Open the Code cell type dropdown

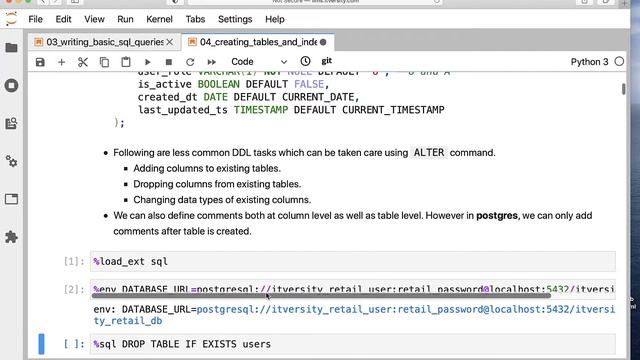(259, 62)
